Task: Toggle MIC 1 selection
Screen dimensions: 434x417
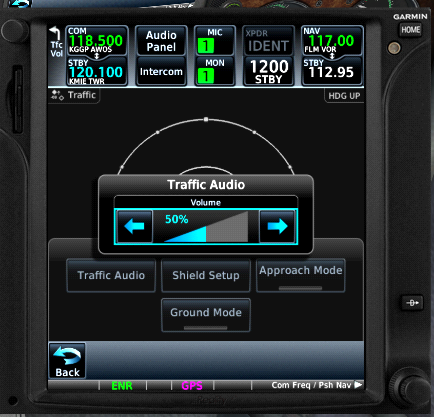Action: pos(215,41)
